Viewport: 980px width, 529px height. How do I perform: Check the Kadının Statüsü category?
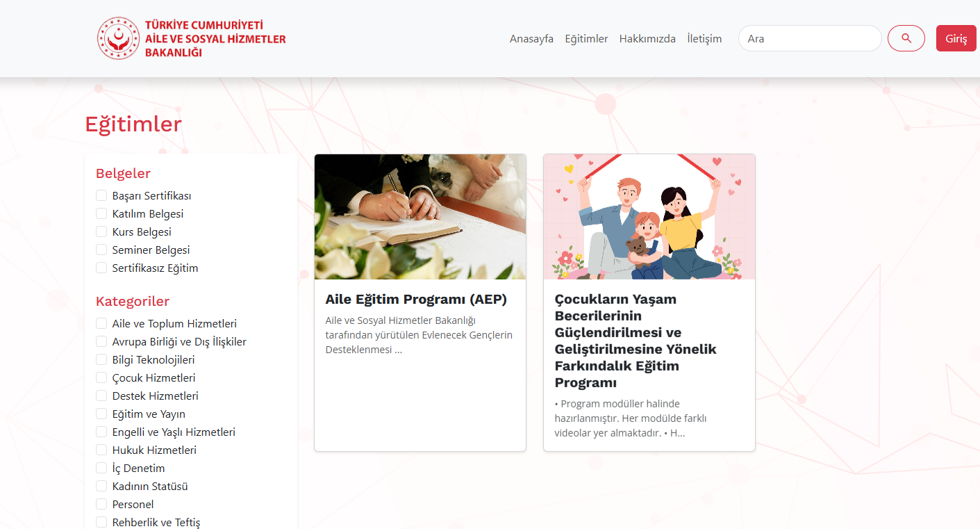(101, 487)
